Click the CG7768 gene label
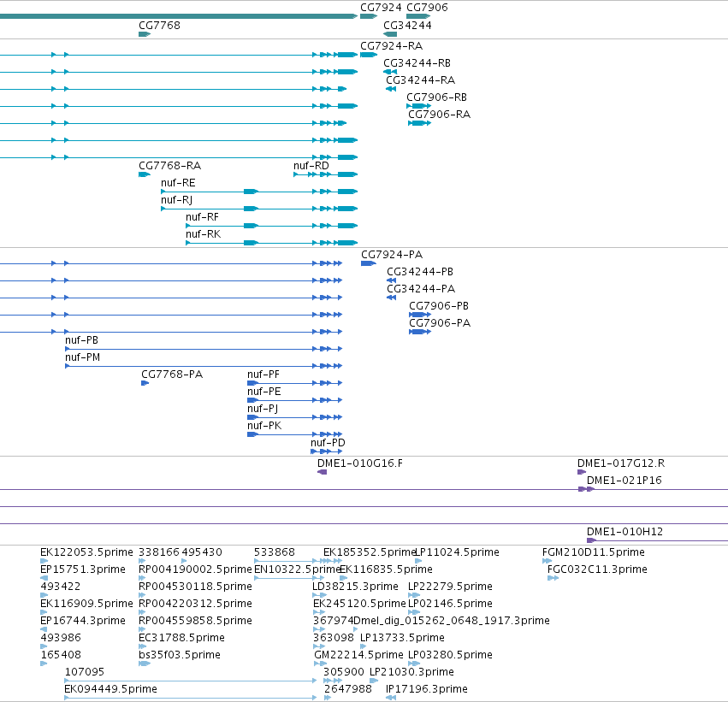The height and width of the screenshot is (702, 728). pyautogui.click(x=159, y=25)
